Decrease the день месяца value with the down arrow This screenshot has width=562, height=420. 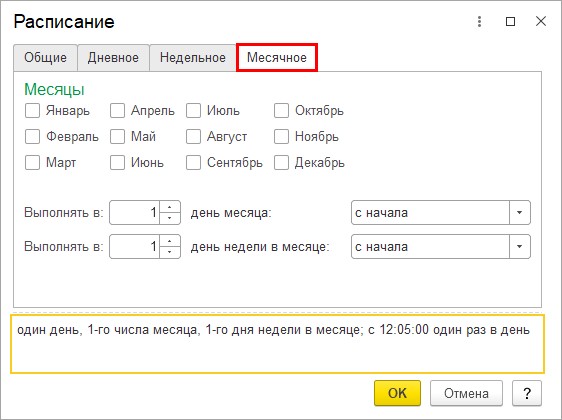[x=170, y=218]
